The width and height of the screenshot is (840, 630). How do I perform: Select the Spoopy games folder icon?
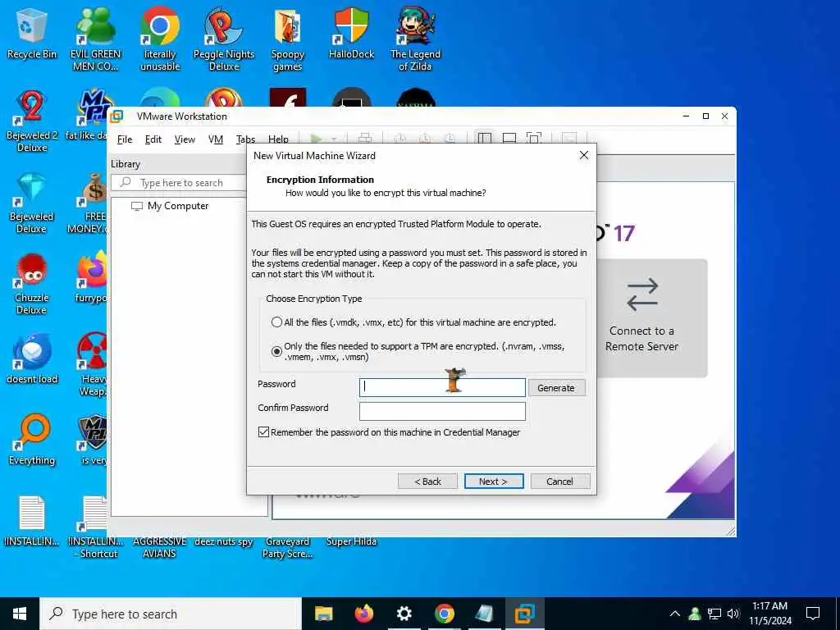tap(288, 38)
